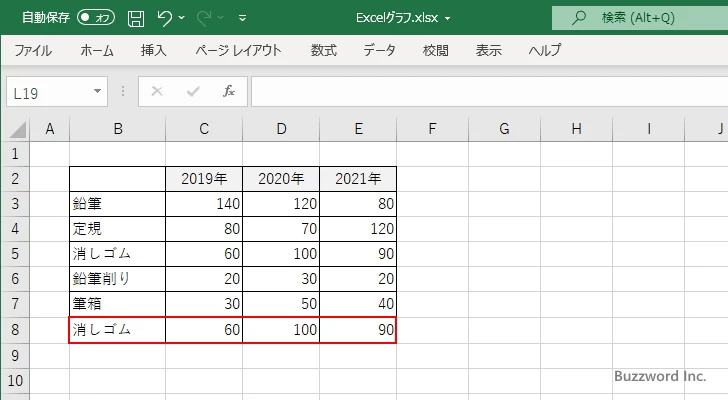The height and width of the screenshot is (400, 728).
Task: Select row 1 header
Action: click(15, 154)
